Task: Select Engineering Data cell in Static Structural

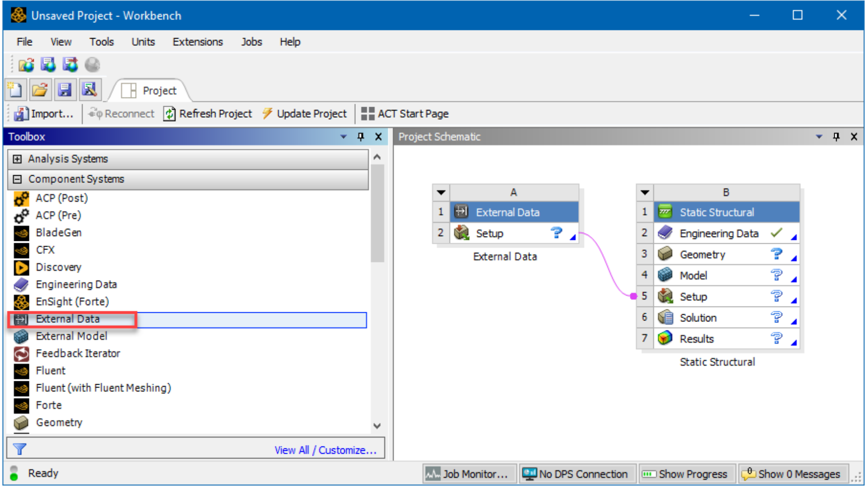Action: pos(726,234)
